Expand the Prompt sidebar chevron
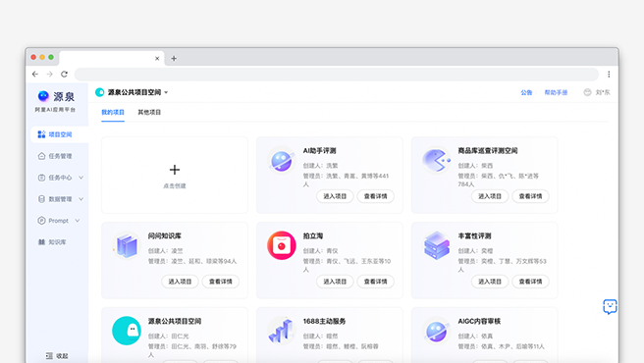644x363 pixels. (78, 221)
